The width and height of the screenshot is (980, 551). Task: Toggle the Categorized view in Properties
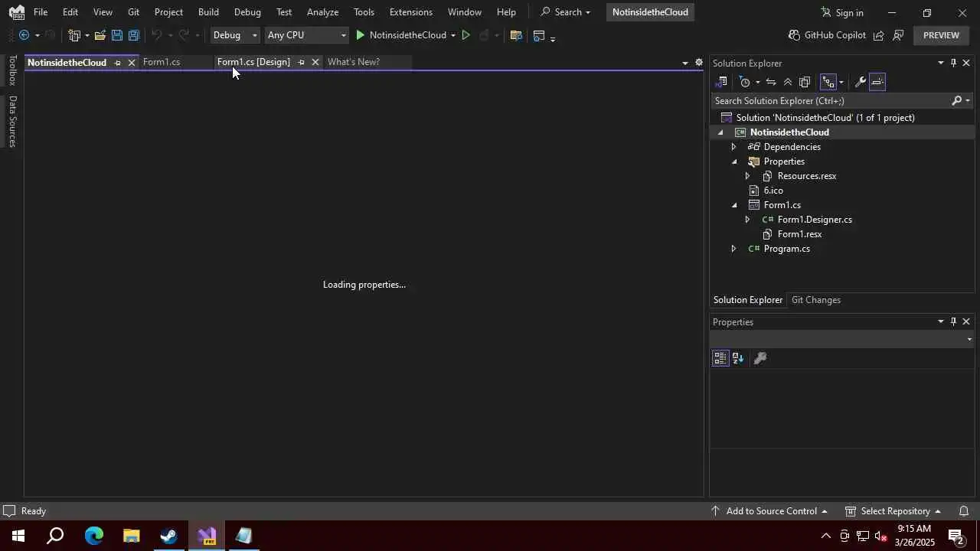(720, 358)
